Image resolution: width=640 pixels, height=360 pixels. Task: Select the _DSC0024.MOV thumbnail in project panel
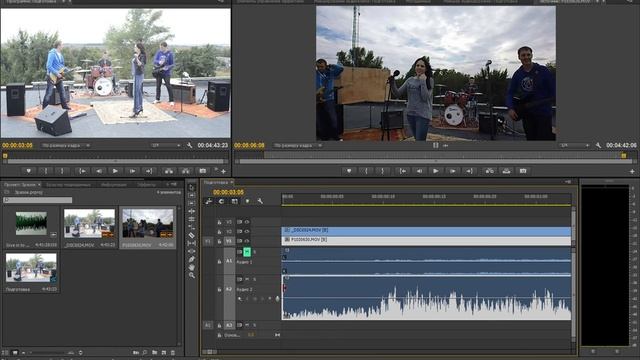(89, 223)
